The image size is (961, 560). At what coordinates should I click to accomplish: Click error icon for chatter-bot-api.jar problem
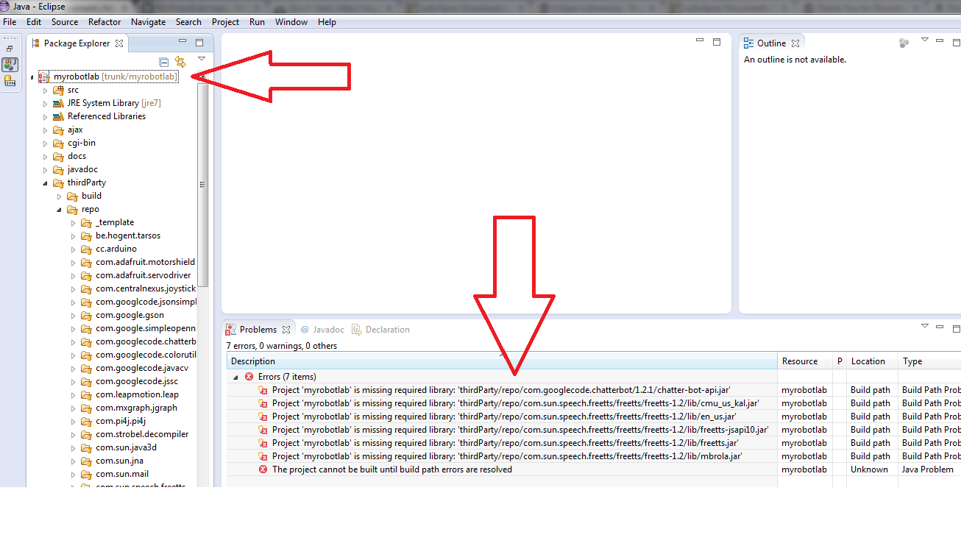coord(263,390)
